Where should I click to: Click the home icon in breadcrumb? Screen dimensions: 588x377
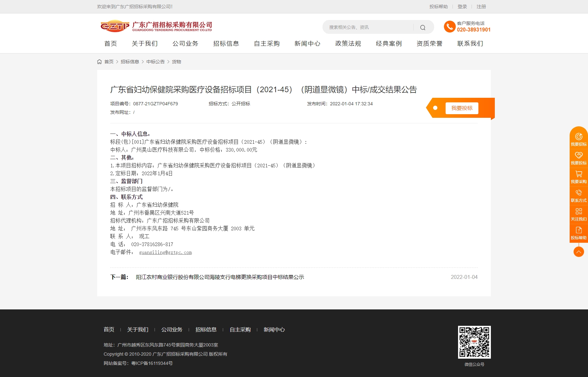point(99,62)
